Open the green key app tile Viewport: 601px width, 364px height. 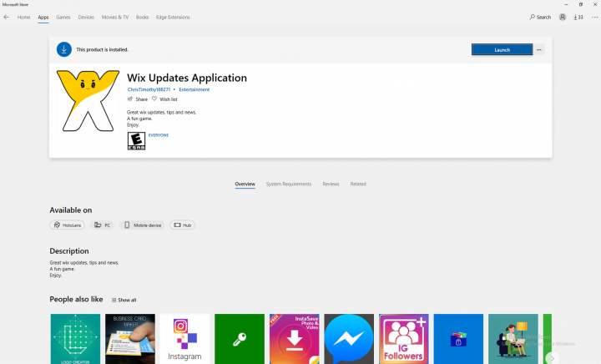click(240, 339)
